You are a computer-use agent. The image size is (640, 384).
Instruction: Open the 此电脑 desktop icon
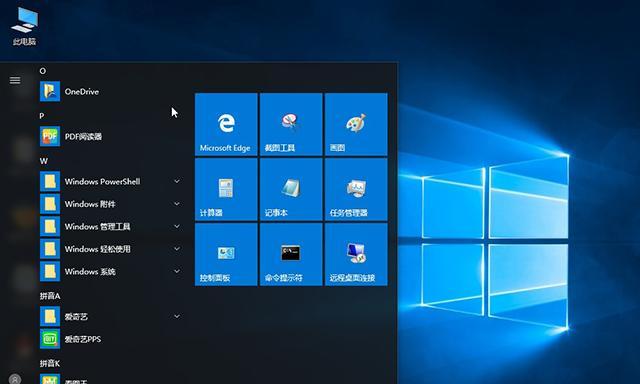[x=24, y=26]
